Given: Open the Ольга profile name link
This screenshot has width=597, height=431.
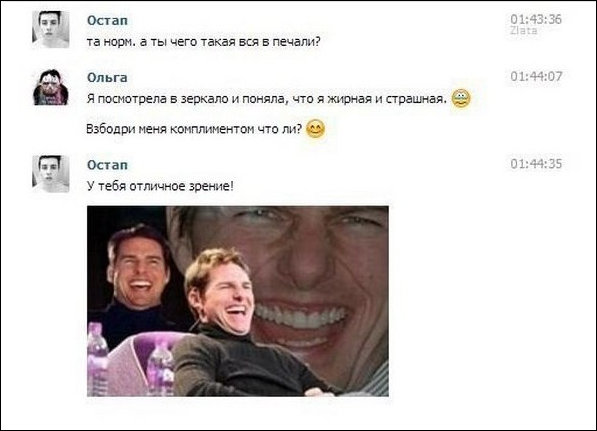Looking at the screenshot, I should click(107, 77).
